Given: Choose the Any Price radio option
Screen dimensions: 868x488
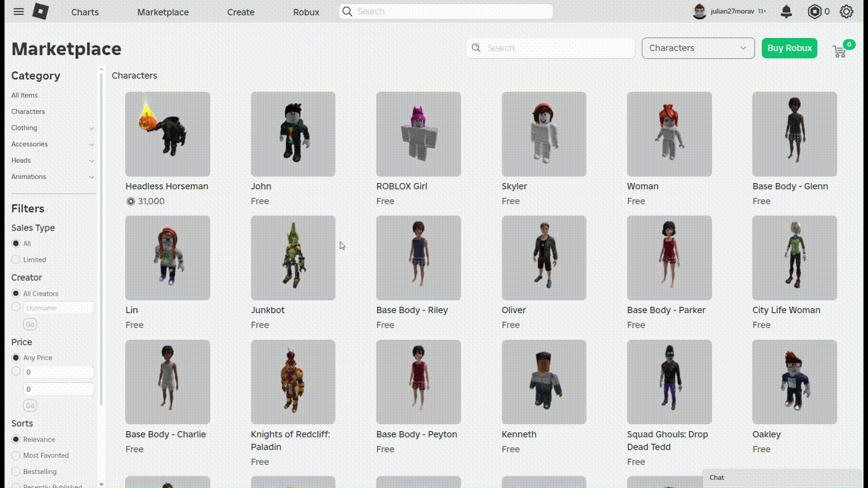Looking at the screenshot, I should point(16,358).
